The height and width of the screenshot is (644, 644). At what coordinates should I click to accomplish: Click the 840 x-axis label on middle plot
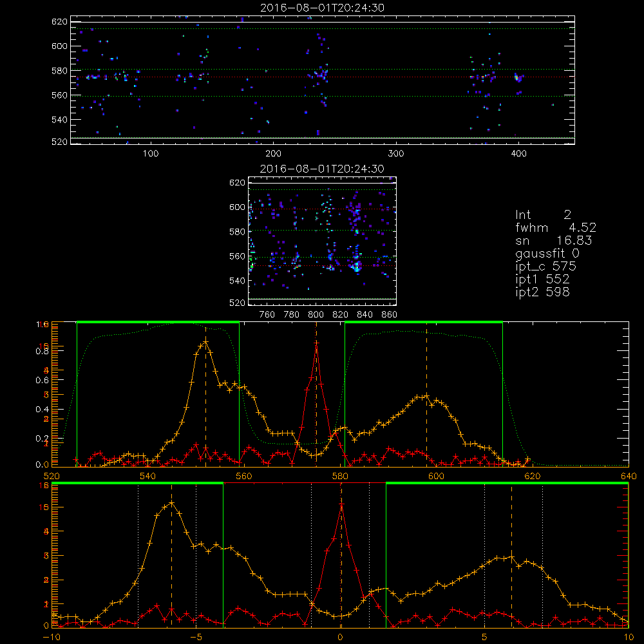[365, 315]
